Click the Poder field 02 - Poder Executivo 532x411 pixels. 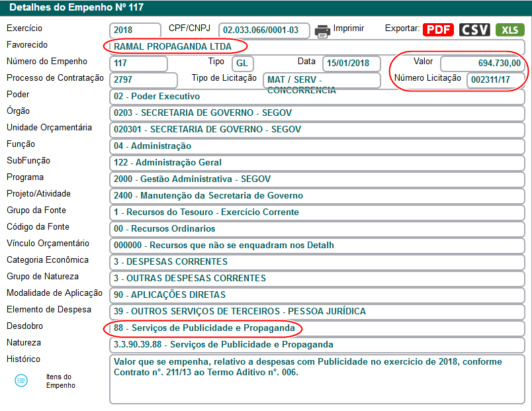pyautogui.click(x=317, y=97)
